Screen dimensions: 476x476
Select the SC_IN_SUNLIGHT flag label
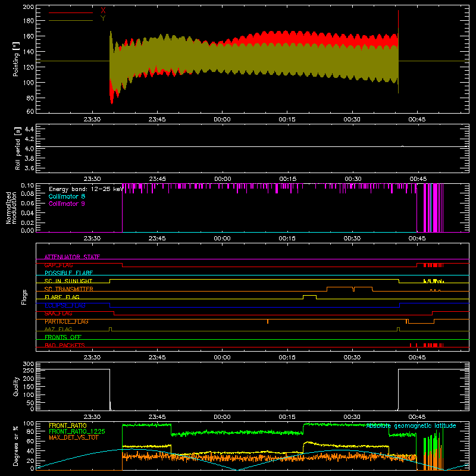[x=68, y=281]
